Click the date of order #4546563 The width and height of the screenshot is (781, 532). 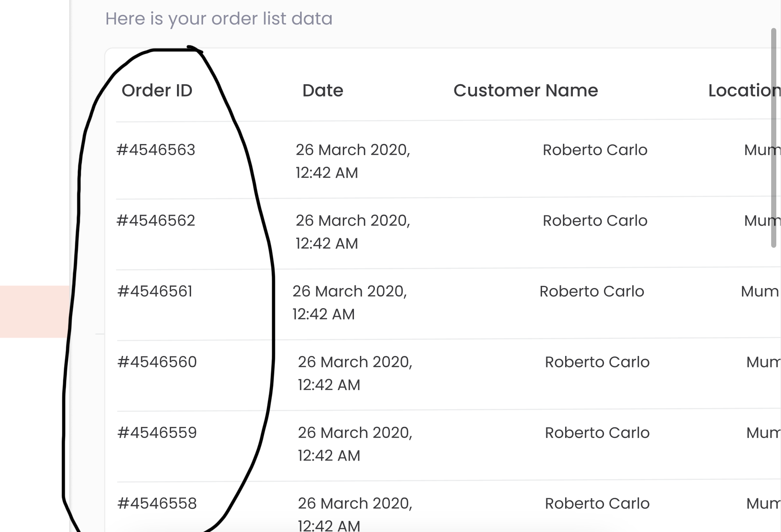[x=353, y=161]
